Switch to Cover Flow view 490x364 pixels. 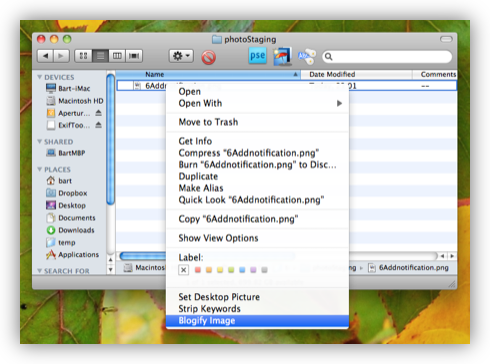coord(134,56)
